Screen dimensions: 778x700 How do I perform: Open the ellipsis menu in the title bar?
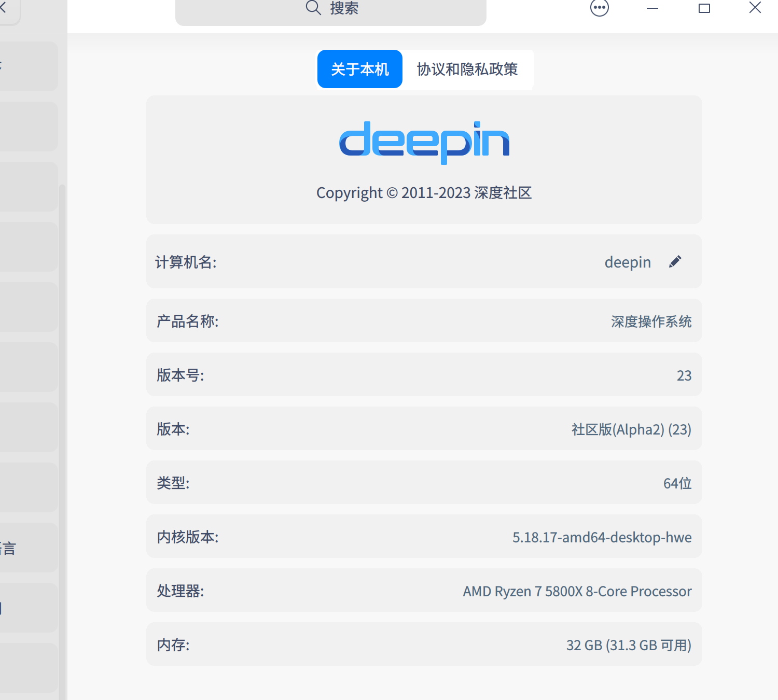coord(599,8)
